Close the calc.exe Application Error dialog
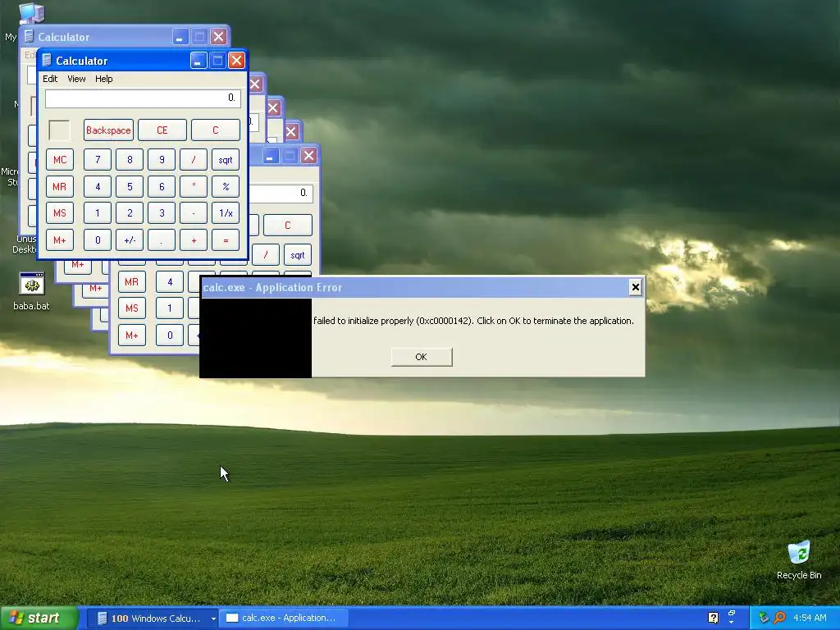Screen dimensions: 840x630 click(636, 288)
